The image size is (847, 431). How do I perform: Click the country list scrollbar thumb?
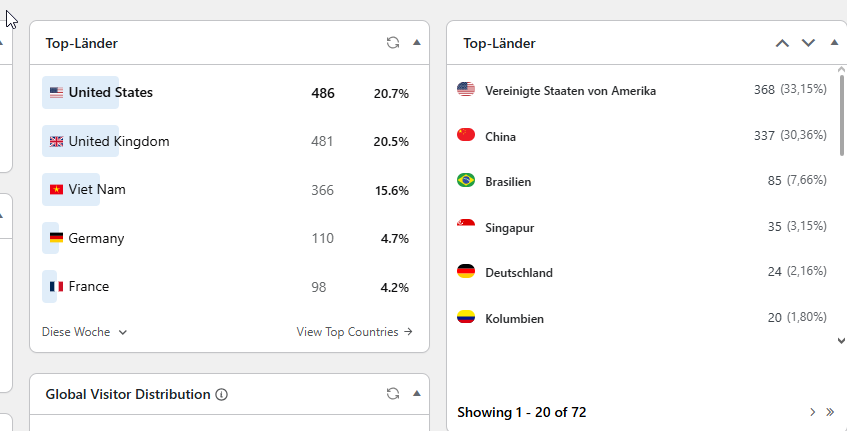(842, 115)
